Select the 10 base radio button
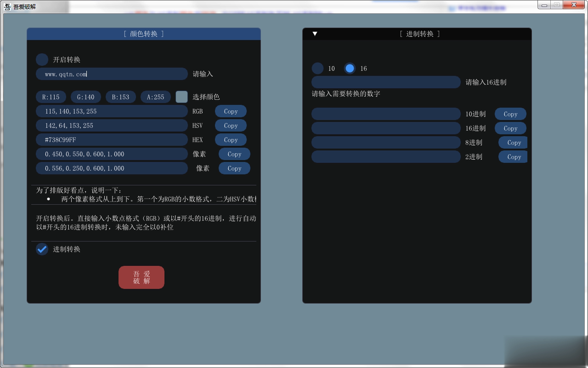 (x=317, y=68)
